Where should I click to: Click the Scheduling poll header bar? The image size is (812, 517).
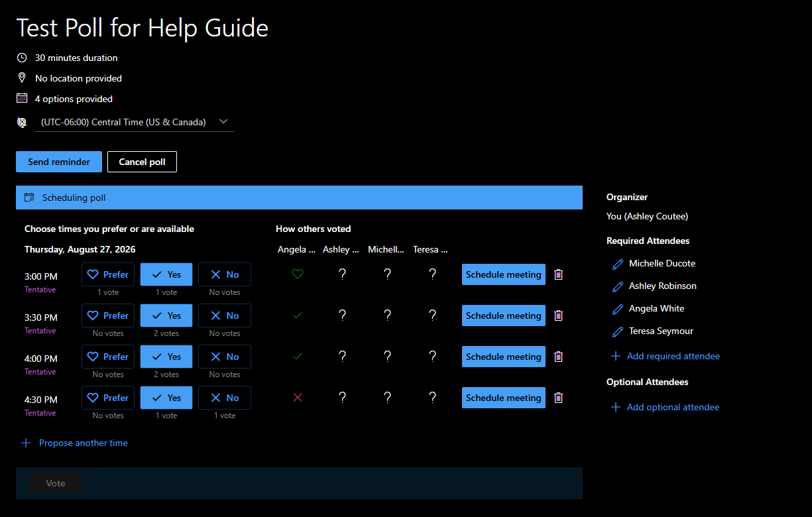tap(299, 198)
